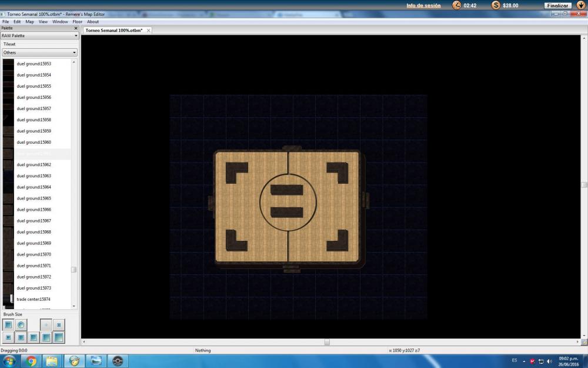Open the File menu
This screenshot has height=368, width=588.
(x=6, y=22)
